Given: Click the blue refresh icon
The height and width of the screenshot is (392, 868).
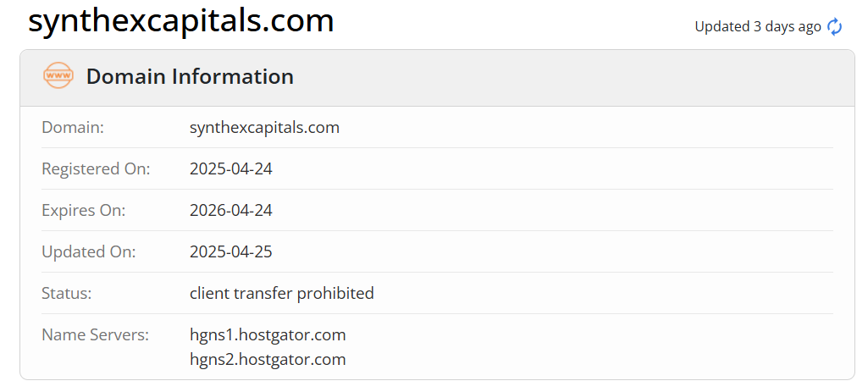Looking at the screenshot, I should pyautogui.click(x=835, y=27).
